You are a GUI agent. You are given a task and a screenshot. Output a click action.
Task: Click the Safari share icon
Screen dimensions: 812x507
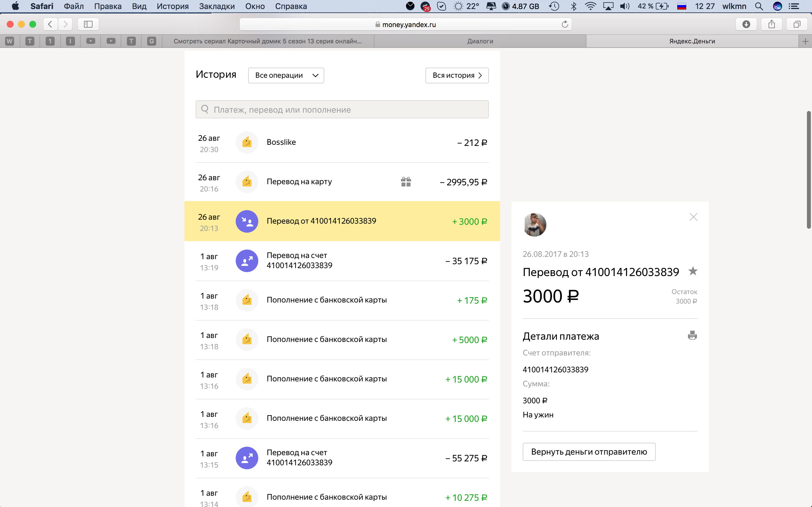click(771, 24)
